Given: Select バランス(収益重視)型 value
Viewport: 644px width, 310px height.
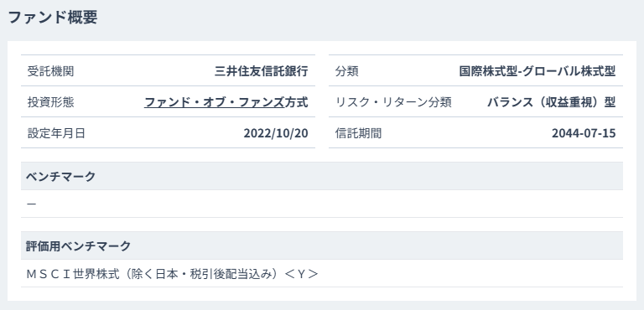Looking at the screenshot, I should coord(551,102).
